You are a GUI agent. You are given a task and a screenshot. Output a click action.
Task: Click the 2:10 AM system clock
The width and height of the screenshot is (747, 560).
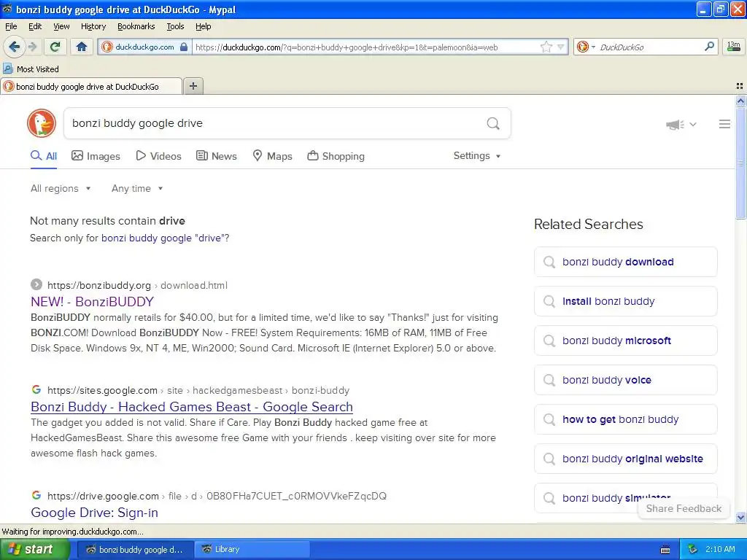point(720,549)
